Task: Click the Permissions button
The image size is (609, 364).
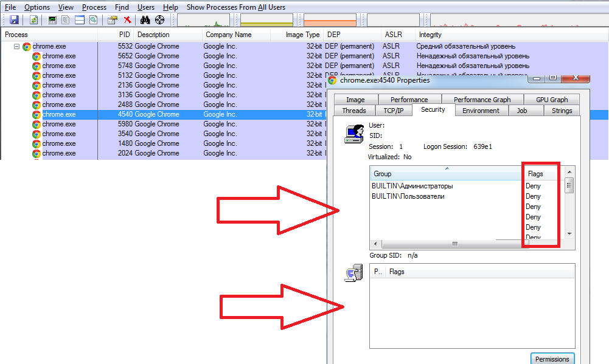Action: [552, 359]
